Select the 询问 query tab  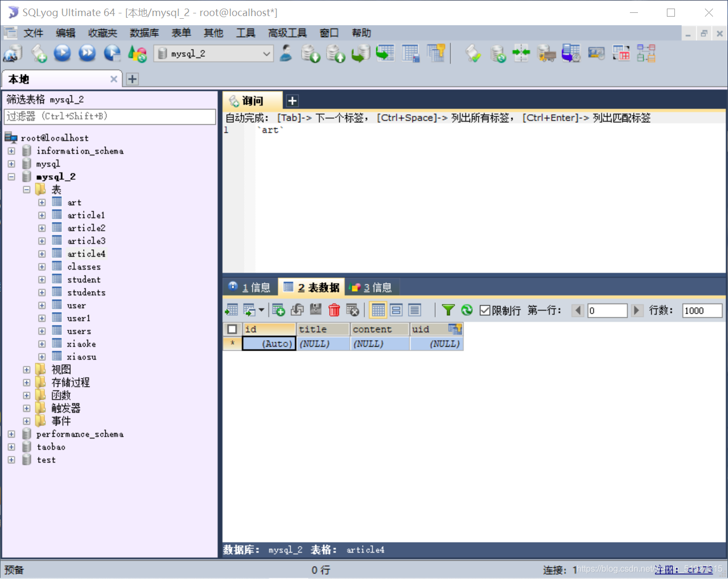(252, 101)
